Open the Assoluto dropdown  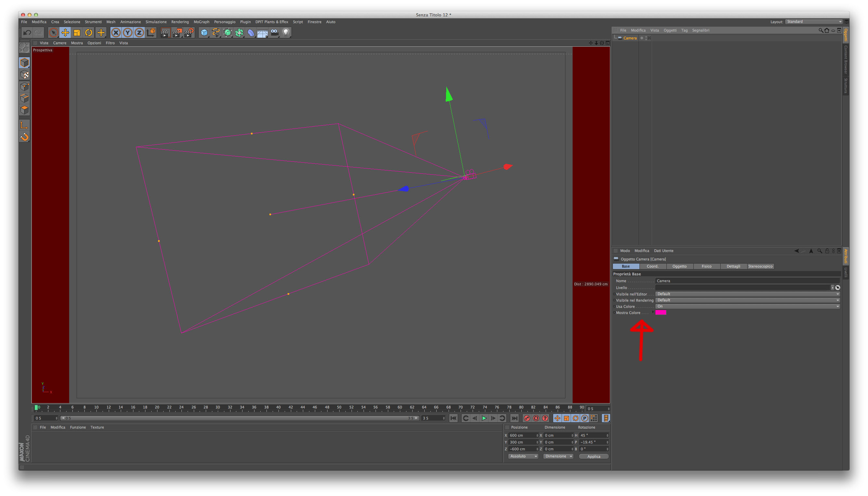click(523, 456)
